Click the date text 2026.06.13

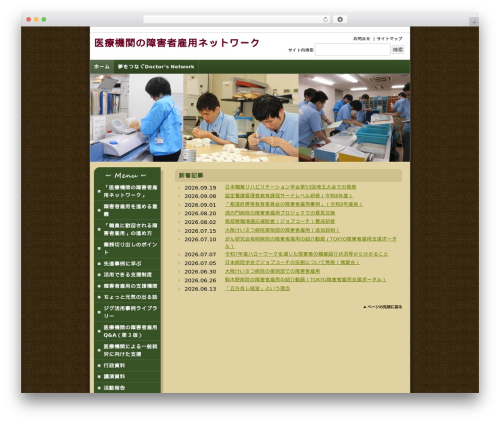pos(200,289)
